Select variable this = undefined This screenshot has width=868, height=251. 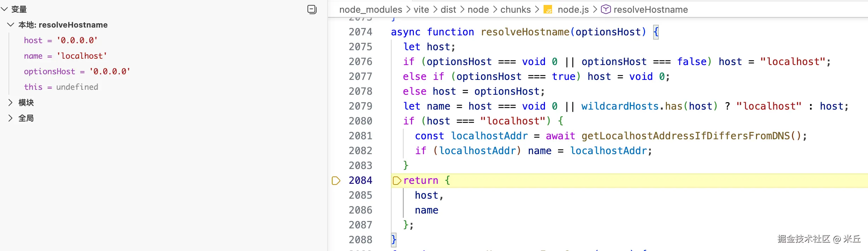tap(61, 87)
